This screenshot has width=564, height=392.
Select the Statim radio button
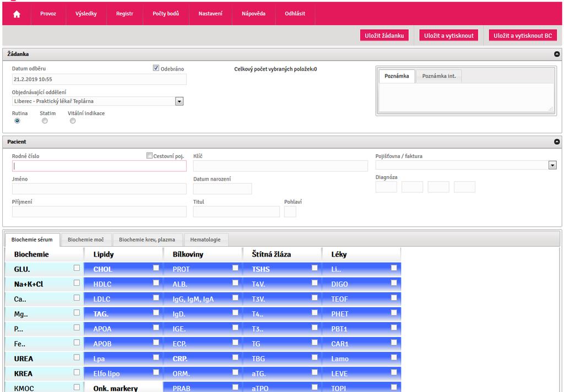point(45,121)
